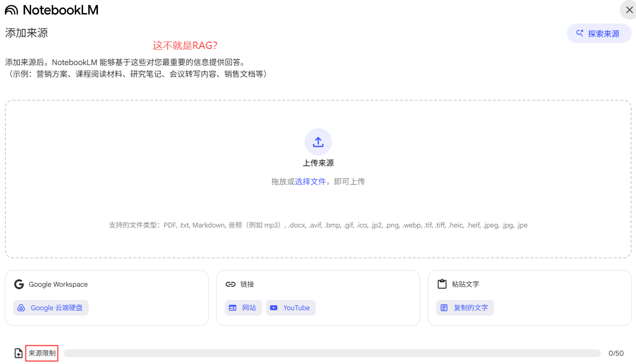Select the YouTube source button

point(290,308)
